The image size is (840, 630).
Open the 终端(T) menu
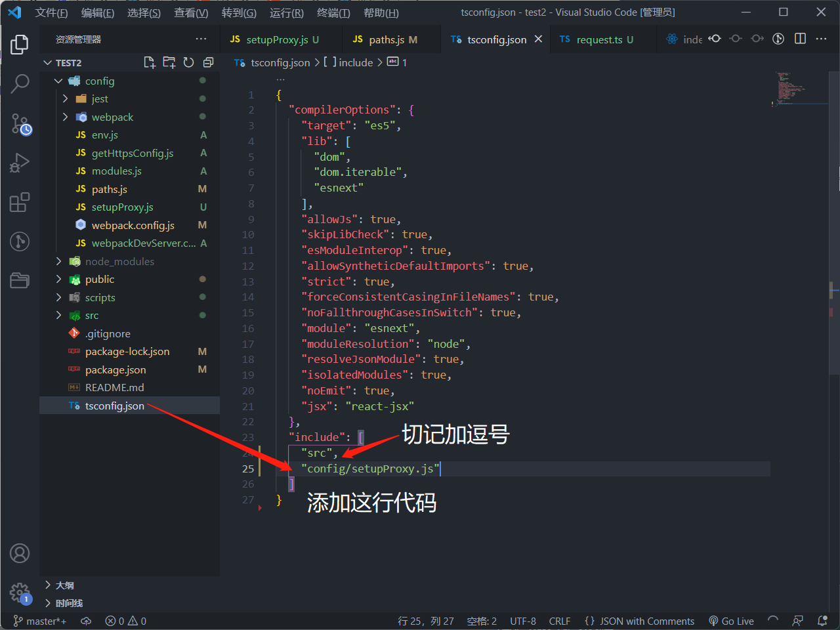pos(333,12)
